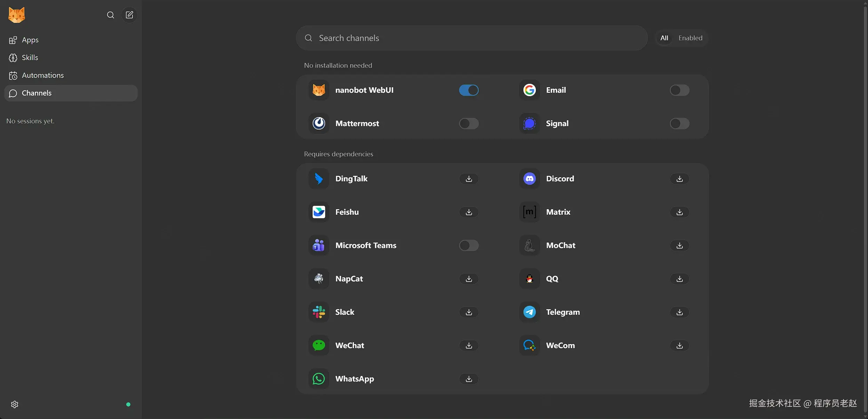Click the WhatsApp logo icon
This screenshot has height=419, width=868.
point(319,379)
